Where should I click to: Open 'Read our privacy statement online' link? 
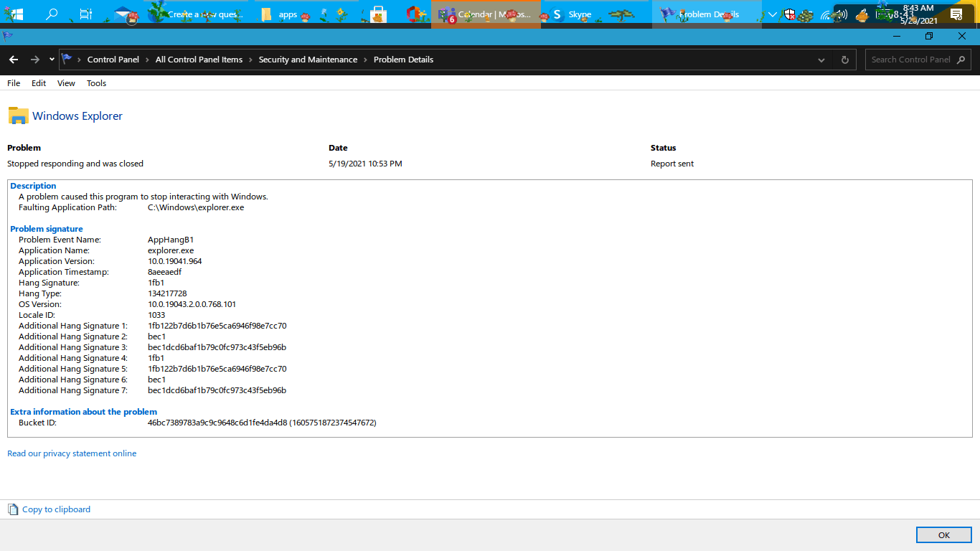click(x=72, y=453)
